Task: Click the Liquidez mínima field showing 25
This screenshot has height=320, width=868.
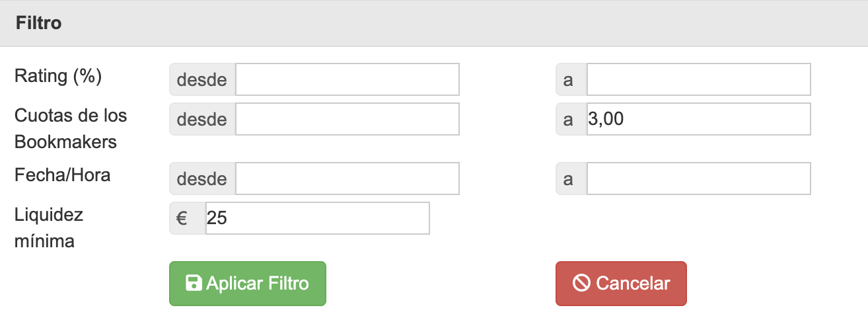Action: [317, 218]
